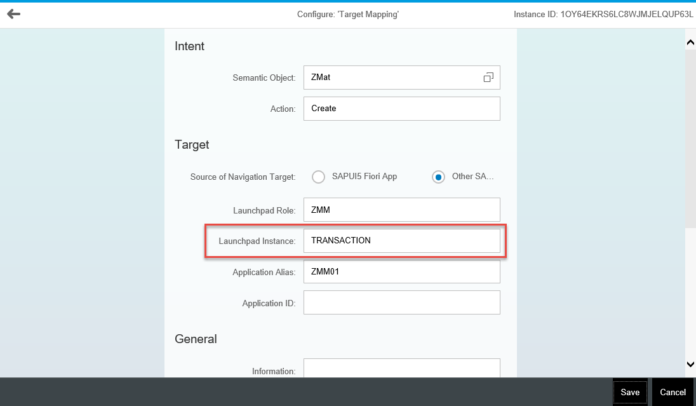Click the Target section heading

pos(192,145)
